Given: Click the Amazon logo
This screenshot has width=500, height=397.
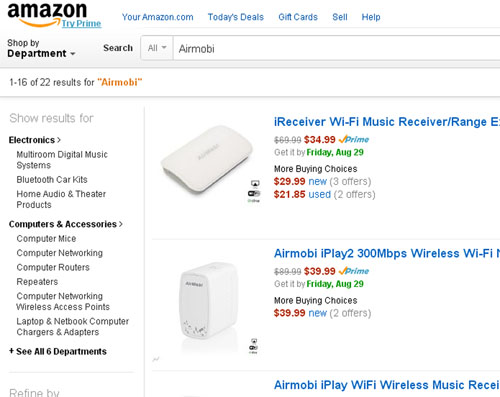Looking at the screenshot, I should (x=47, y=14).
